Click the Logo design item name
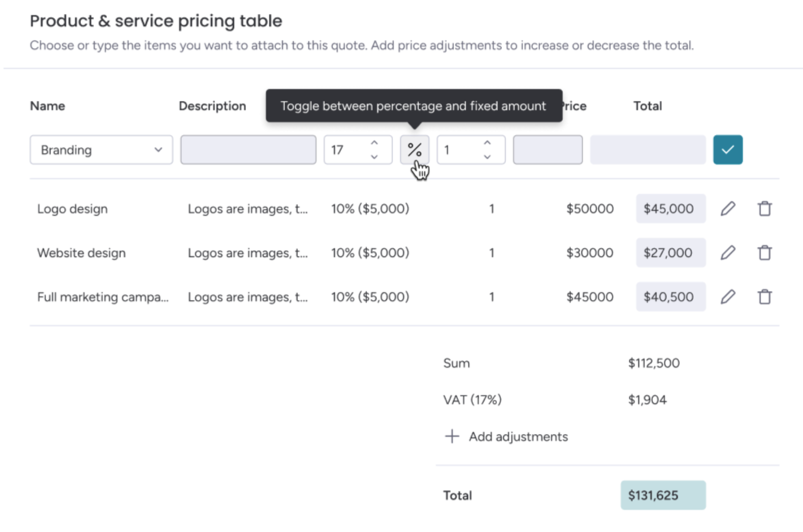 [x=72, y=209]
